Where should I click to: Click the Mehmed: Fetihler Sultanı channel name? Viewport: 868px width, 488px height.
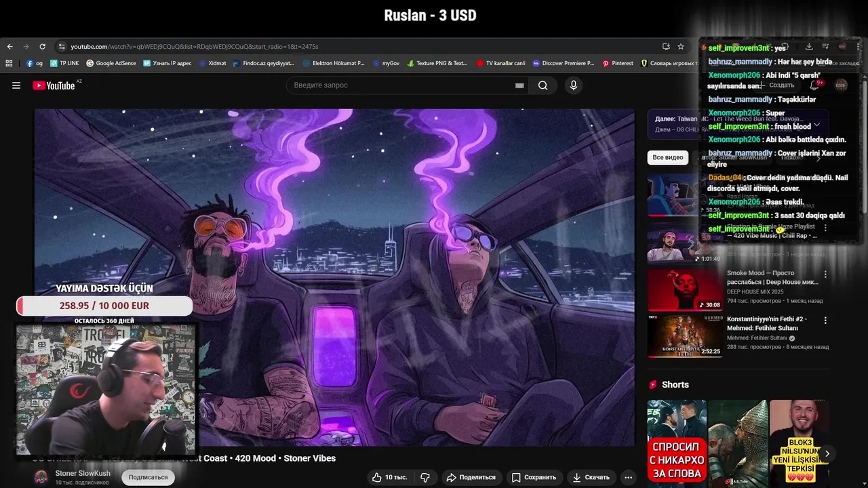[x=757, y=338]
